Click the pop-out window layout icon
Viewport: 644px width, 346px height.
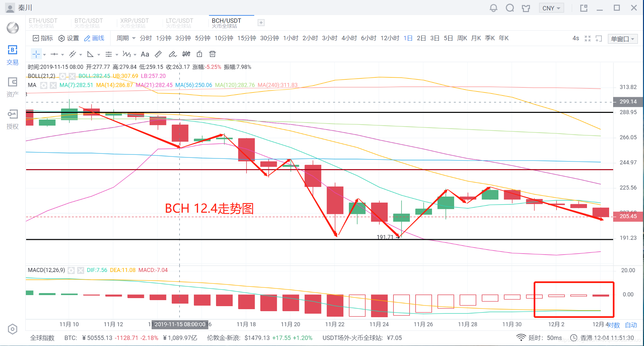584,8
